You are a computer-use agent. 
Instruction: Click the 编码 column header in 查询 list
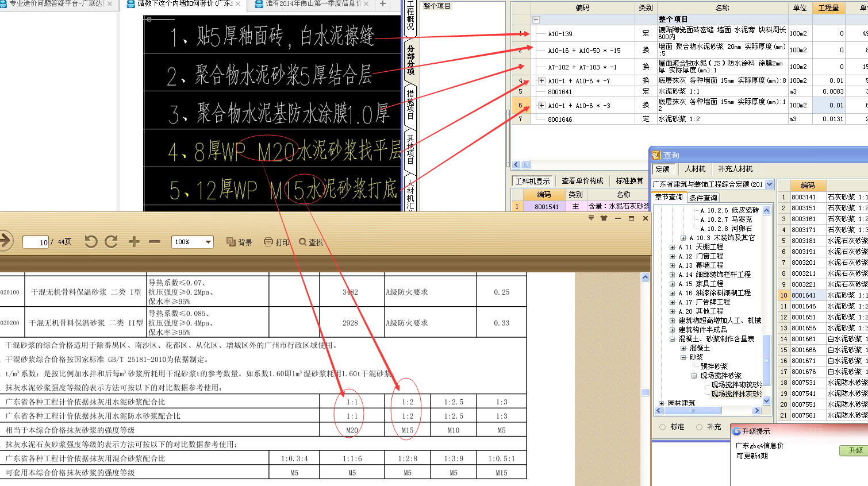808,185
